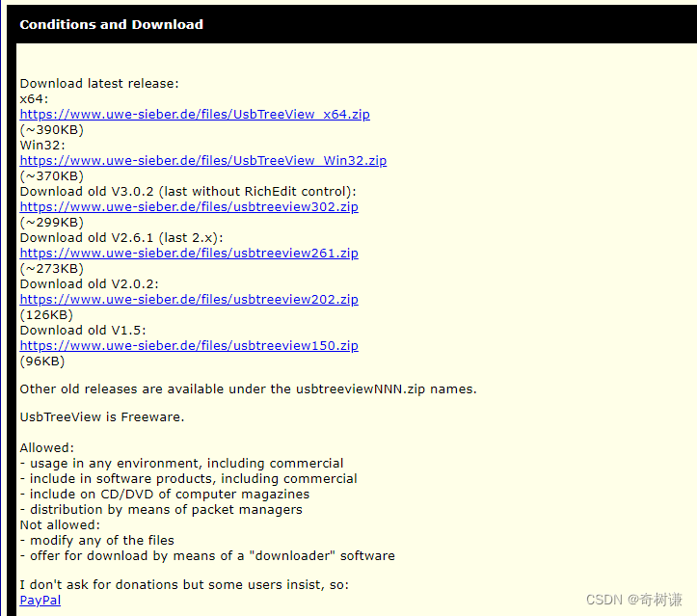Click 'Download old V3.0.2' line
The width and height of the screenshot is (697, 616).
pos(188,192)
